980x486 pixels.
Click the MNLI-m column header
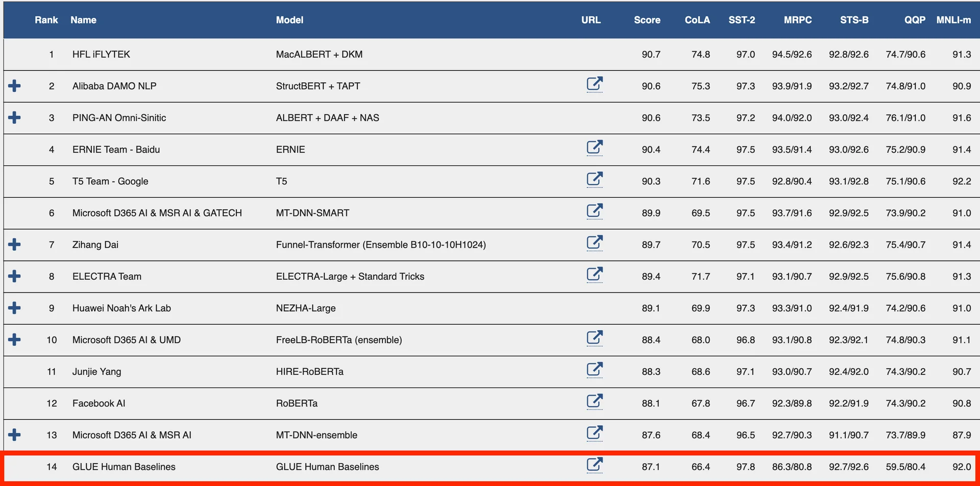[953, 20]
